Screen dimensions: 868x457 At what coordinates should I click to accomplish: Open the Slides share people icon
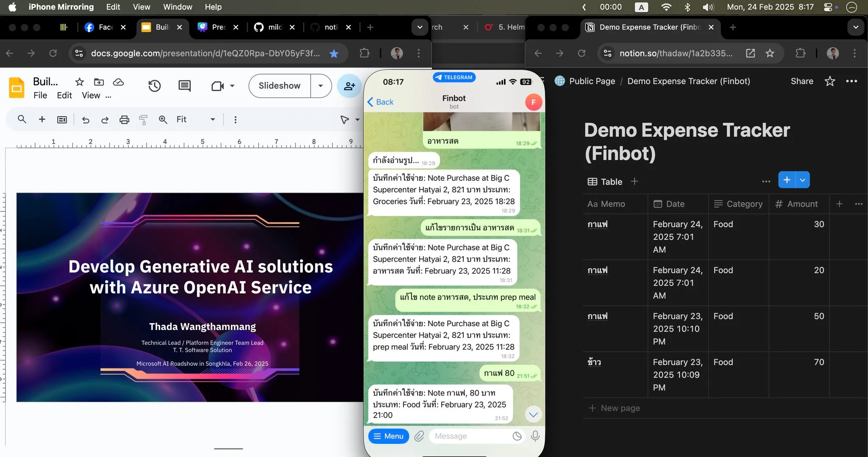(349, 86)
